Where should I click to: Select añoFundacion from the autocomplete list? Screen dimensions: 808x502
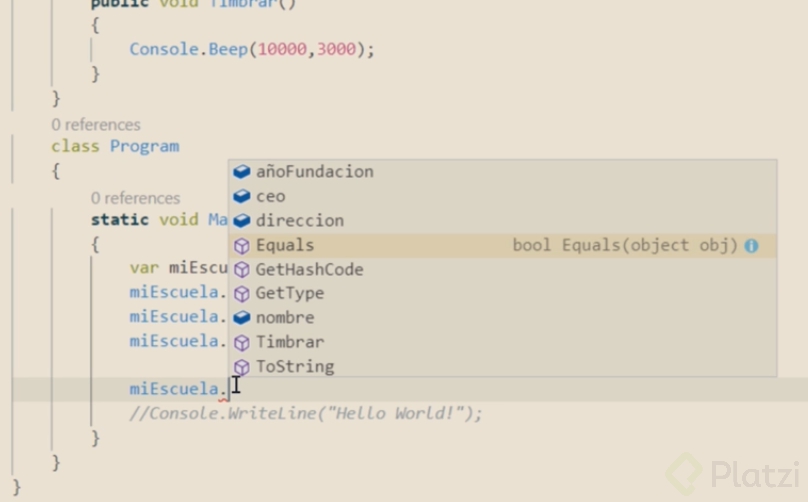(x=502, y=172)
